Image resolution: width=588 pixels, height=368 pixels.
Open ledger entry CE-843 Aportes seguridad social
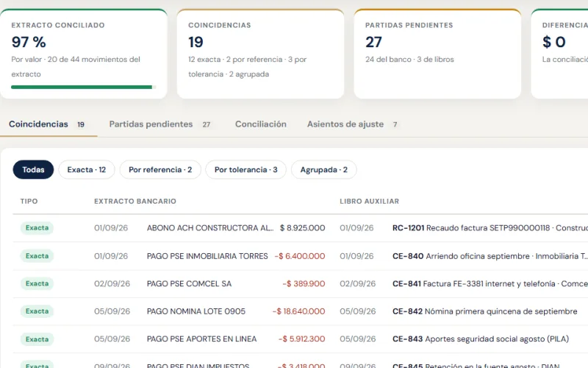click(481, 339)
